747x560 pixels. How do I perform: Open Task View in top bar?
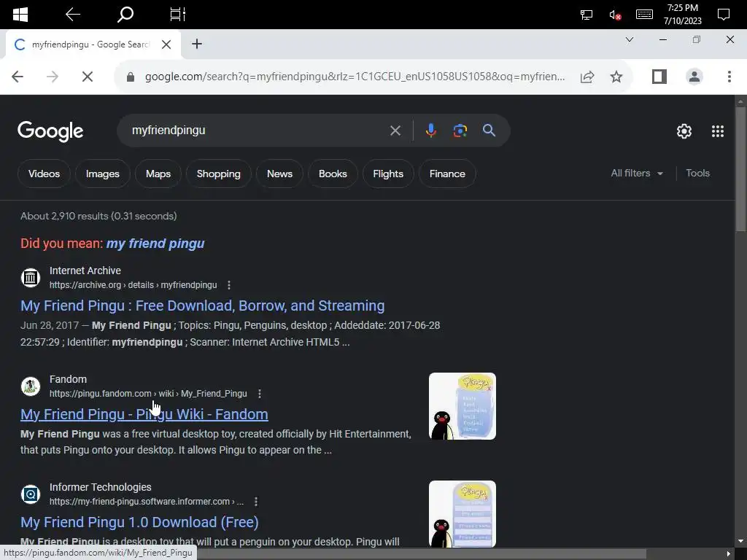pos(178,15)
